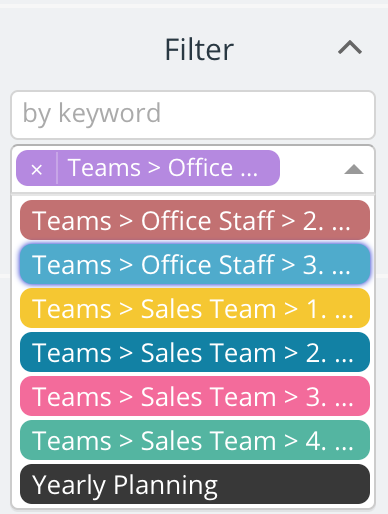Image resolution: width=388 pixels, height=514 pixels.
Task: Click the empty area of the tag selector
Action: point(310,169)
